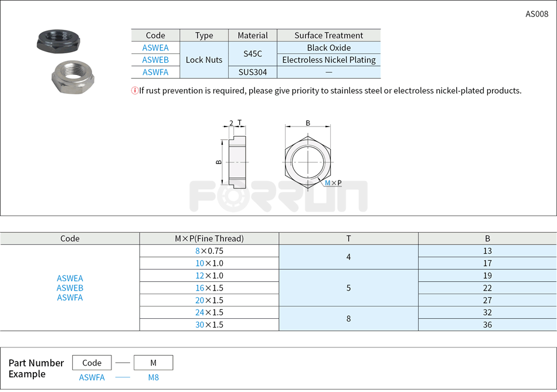Click the Code box in Part Number Example
This screenshot has width=557, height=392.
91,362
